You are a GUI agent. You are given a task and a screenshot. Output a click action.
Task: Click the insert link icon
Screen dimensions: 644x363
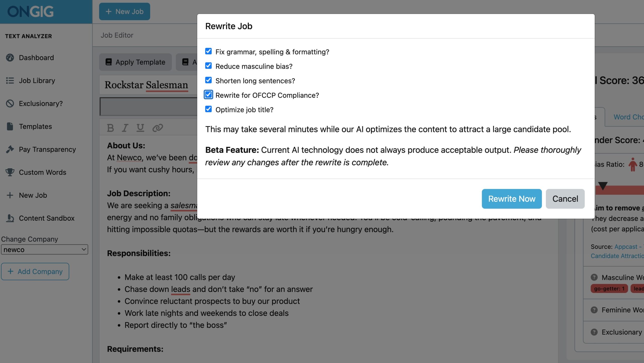point(158,128)
